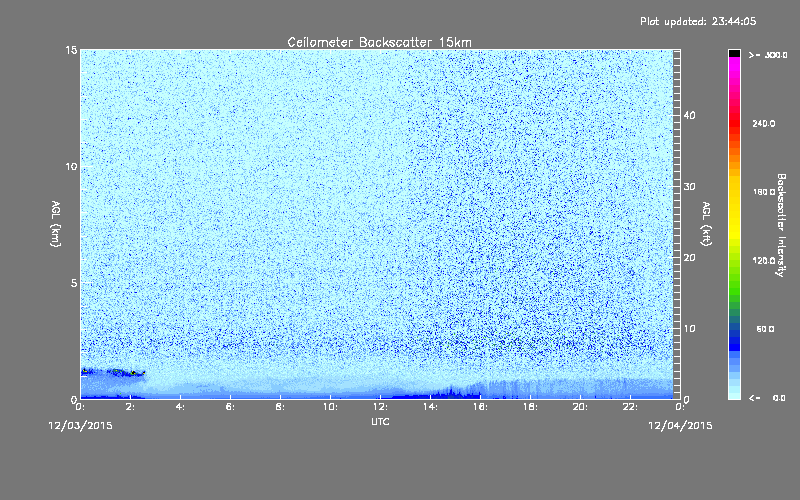The width and height of the screenshot is (800, 500).
Task: Click the '20:' hour tick label on the time axis
Action: coord(580,407)
